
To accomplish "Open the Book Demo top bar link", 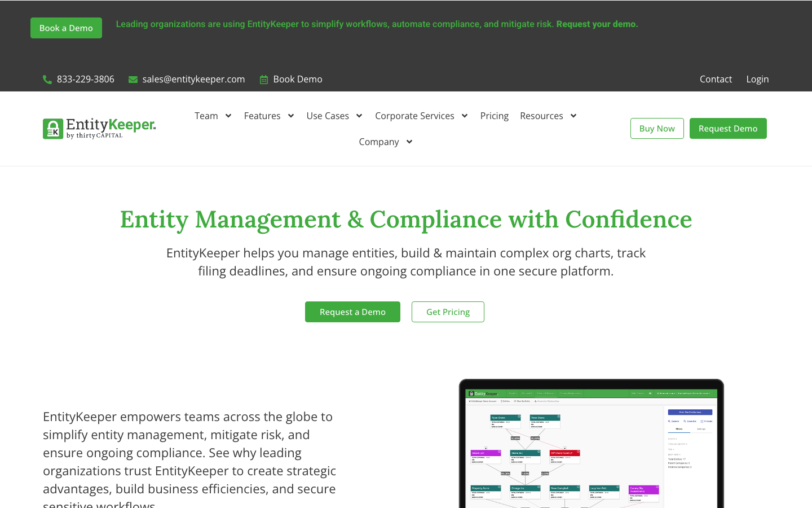I will tap(298, 79).
